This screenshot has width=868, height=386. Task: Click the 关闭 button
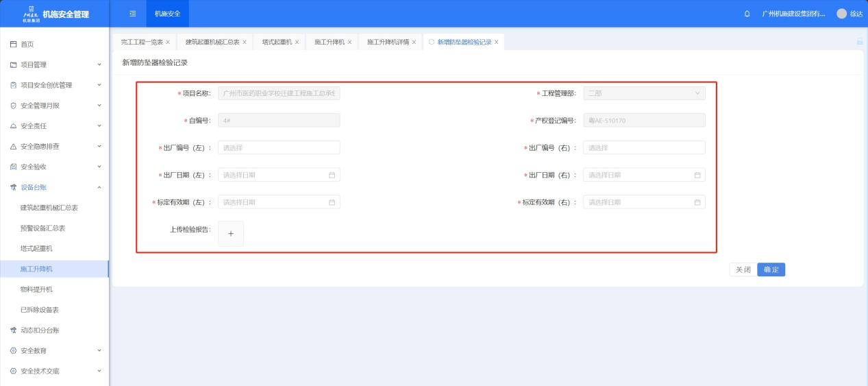(743, 270)
